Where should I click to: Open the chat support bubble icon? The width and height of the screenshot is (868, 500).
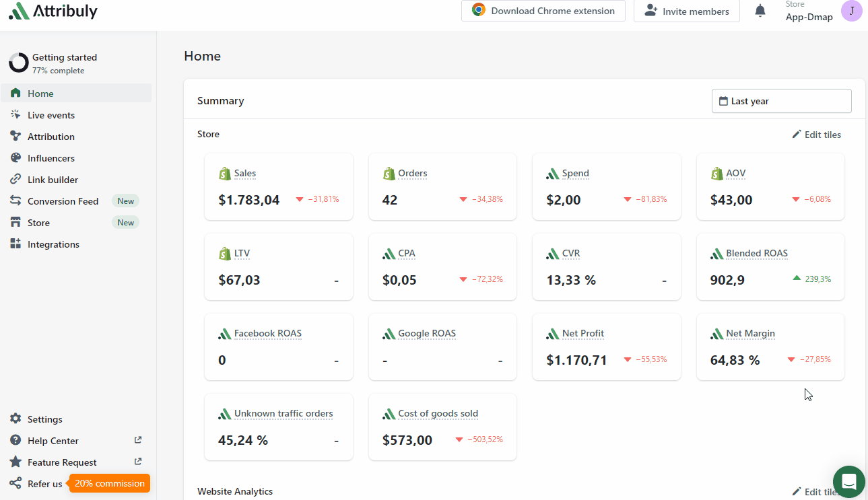tap(848, 482)
